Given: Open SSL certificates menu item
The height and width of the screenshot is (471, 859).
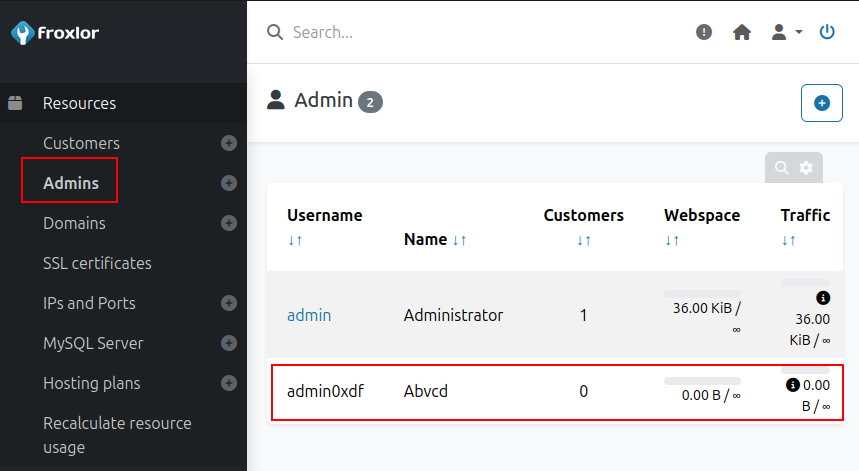Looking at the screenshot, I should [97, 263].
